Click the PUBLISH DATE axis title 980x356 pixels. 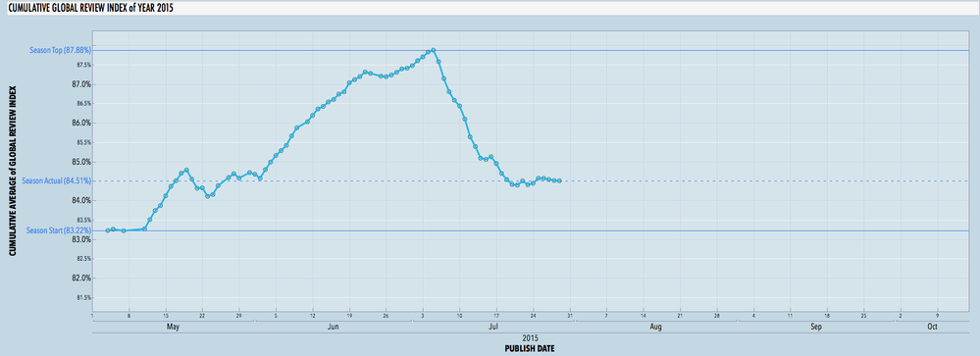click(529, 348)
